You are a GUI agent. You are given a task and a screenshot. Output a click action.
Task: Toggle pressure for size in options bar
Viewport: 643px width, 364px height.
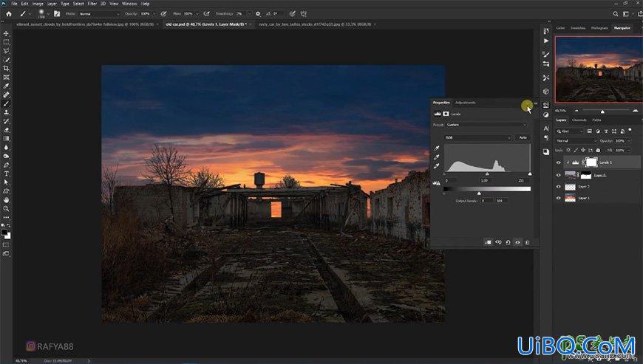293,13
